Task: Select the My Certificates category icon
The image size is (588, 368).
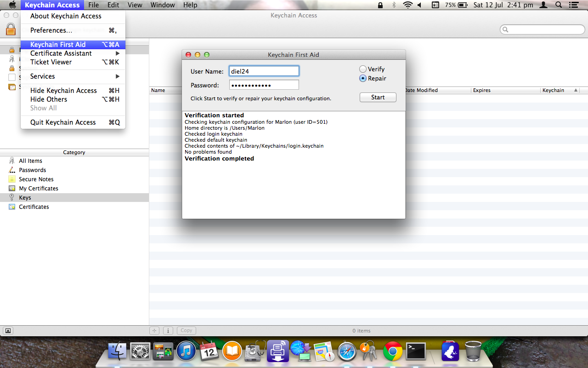Action: [12, 188]
